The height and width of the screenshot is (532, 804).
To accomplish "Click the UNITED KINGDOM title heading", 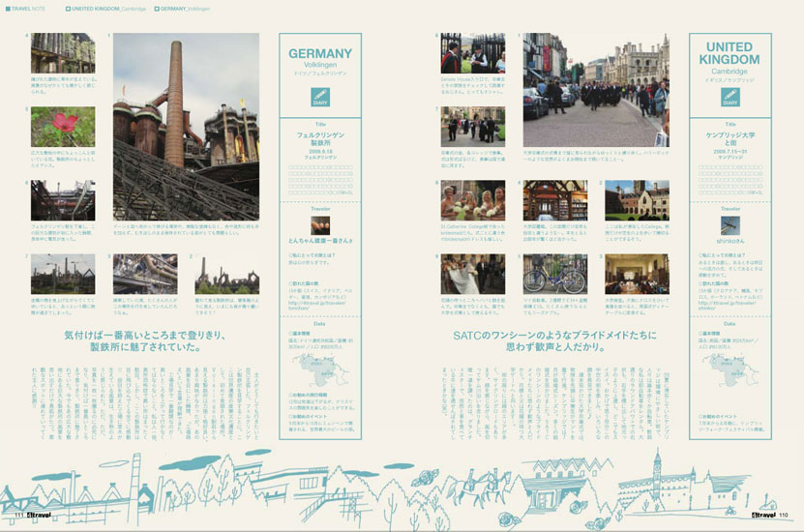I will pyautogui.click(x=730, y=52).
